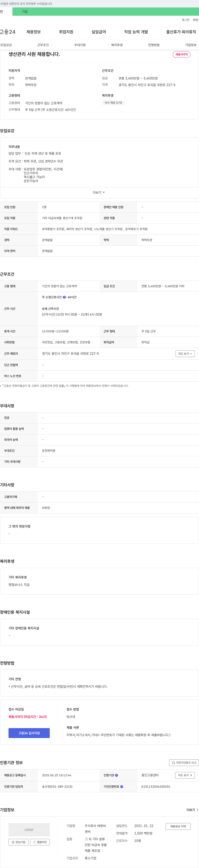Open the 실업급여 menu
The width and height of the screenshot is (199, 868).
click(98, 32)
